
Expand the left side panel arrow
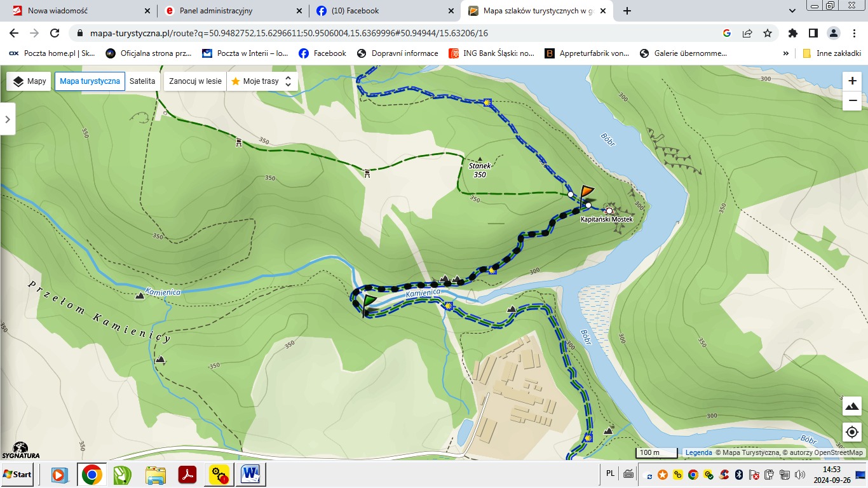(x=7, y=119)
